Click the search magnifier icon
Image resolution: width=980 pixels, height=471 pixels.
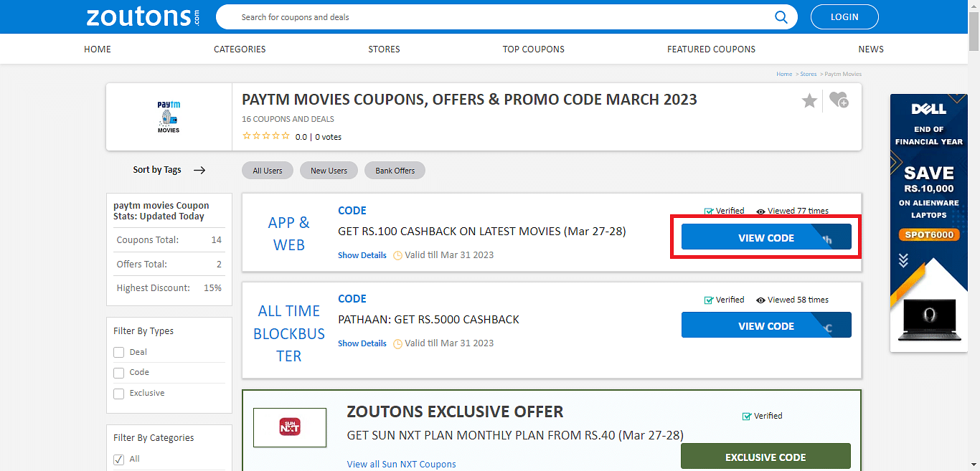click(x=781, y=16)
